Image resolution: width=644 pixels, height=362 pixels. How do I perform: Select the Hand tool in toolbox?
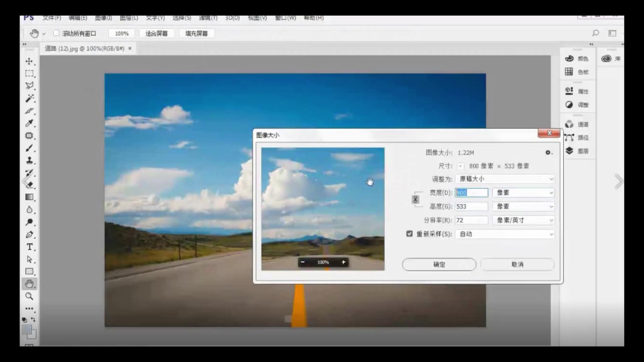pos(30,284)
